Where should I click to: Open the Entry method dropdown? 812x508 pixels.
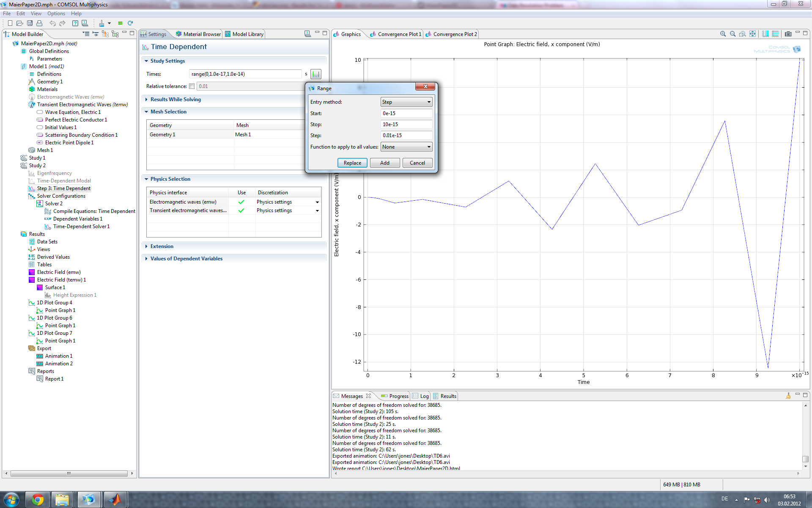point(406,102)
